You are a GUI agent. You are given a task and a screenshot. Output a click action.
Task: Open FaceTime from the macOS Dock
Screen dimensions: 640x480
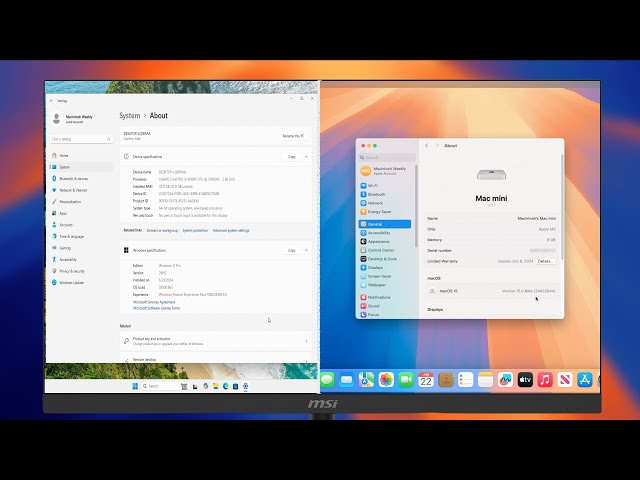click(x=406, y=380)
